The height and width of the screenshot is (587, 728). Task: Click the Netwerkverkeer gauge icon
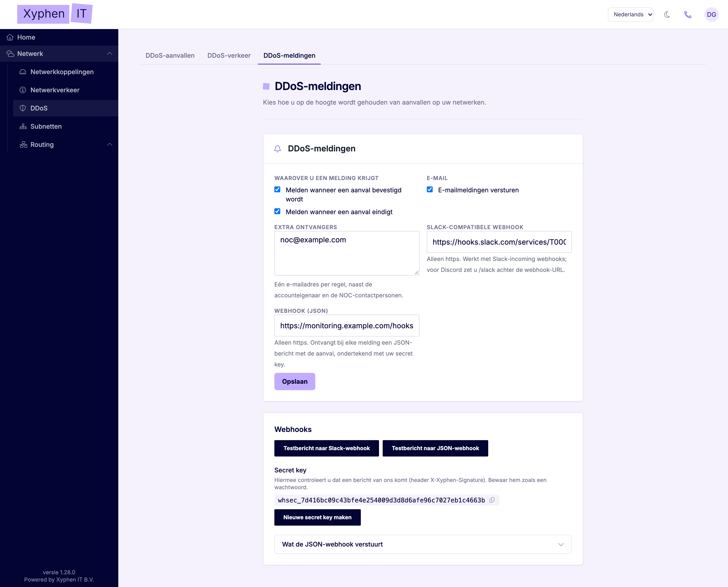click(x=23, y=90)
